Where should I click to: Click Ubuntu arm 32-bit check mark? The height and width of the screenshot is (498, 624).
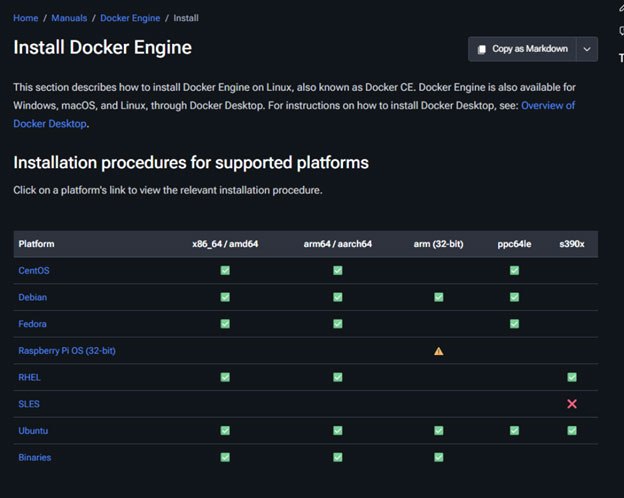[439, 431]
